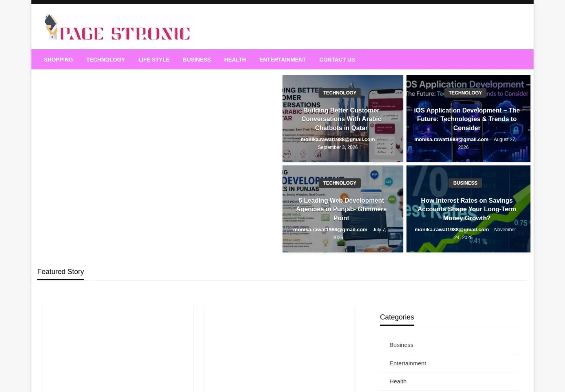Click Business badge on Interest Rates card

point(465,183)
